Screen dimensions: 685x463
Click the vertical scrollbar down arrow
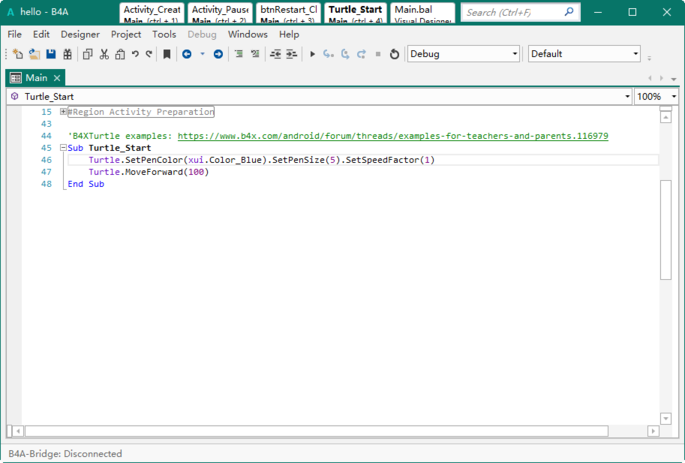666,419
